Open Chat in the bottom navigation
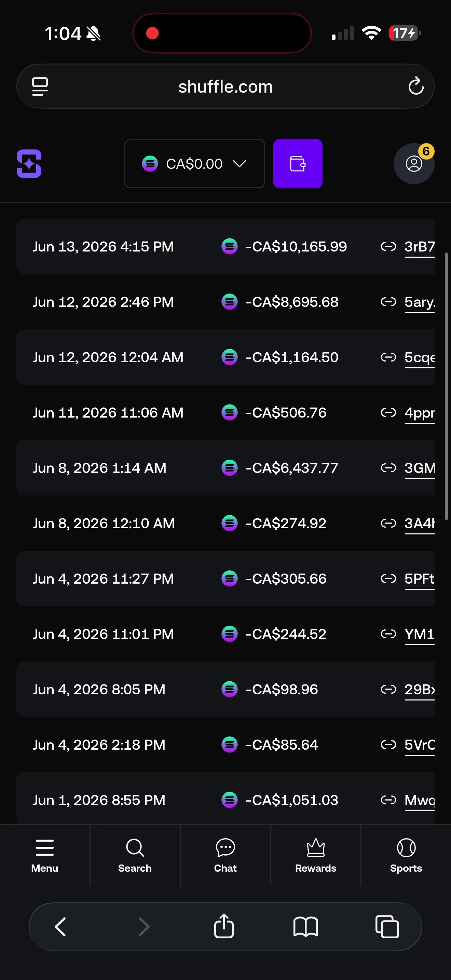 (x=225, y=855)
